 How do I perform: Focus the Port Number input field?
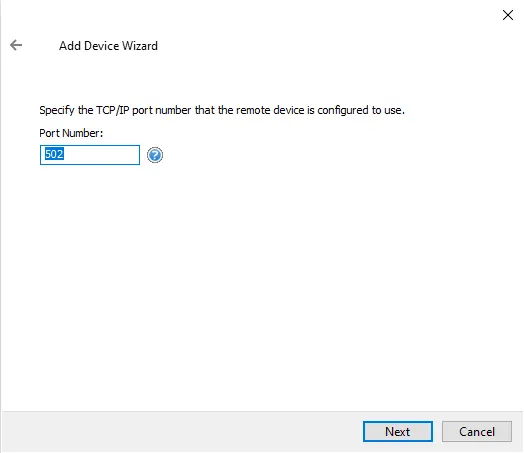(90, 155)
